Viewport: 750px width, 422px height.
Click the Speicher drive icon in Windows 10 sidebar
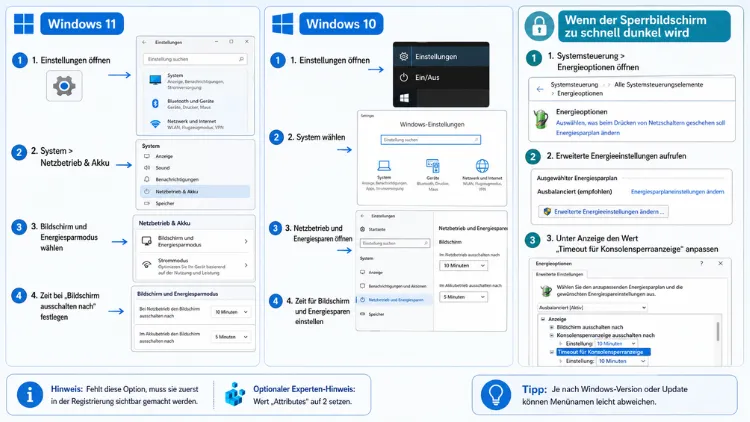coord(363,314)
